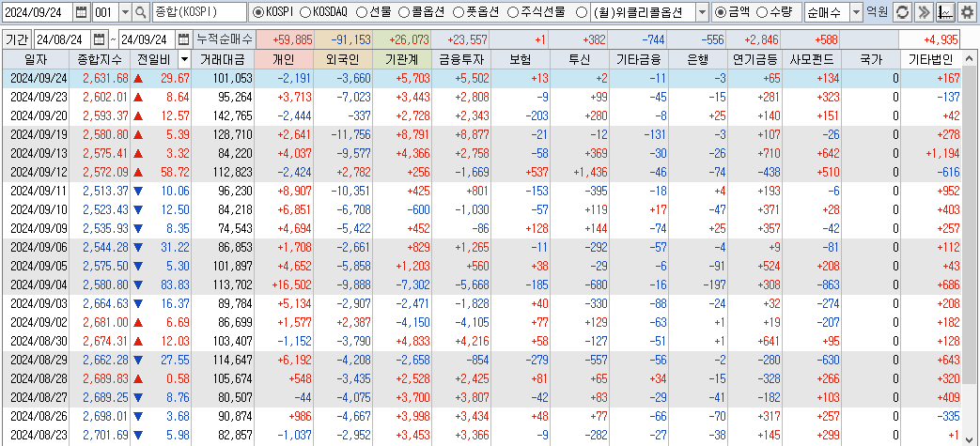980x446 pixels.
Task: Open calendar for start date 24/08/24
Action: click(100, 39)
